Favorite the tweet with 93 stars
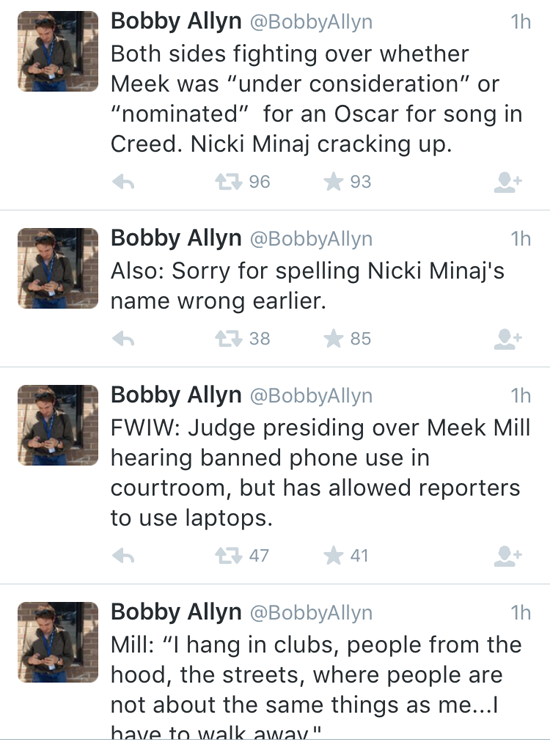The image size is (550, 742). (x=333, y=182)
